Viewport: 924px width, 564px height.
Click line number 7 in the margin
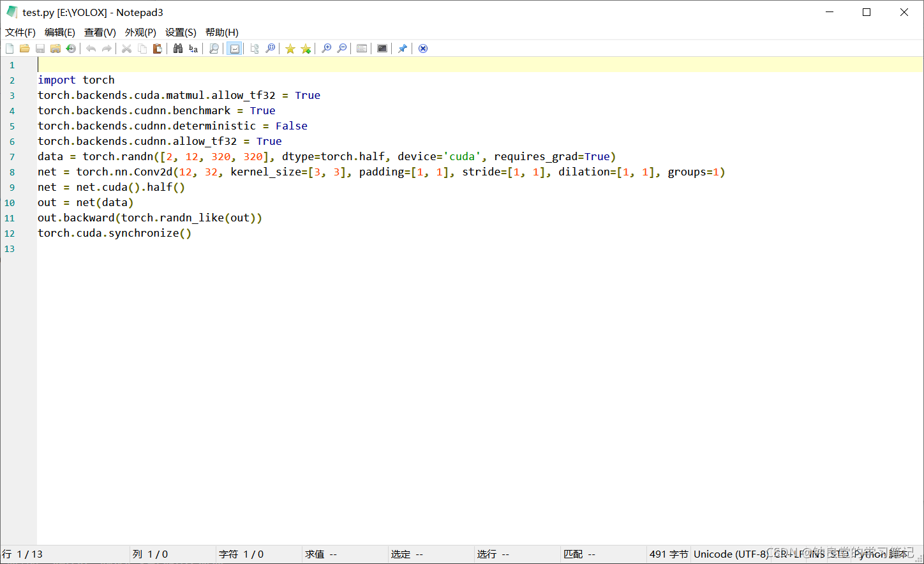tap(12, 157)
